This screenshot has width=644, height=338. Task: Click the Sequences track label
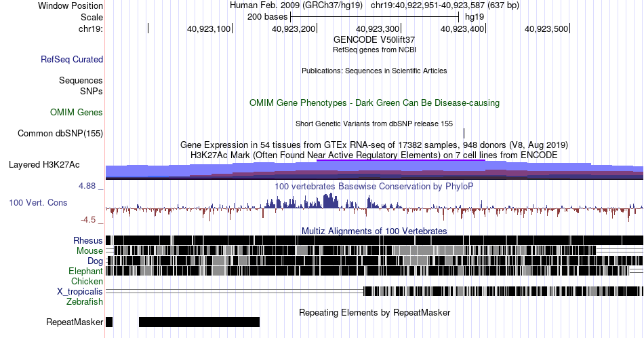coord(81,80)
